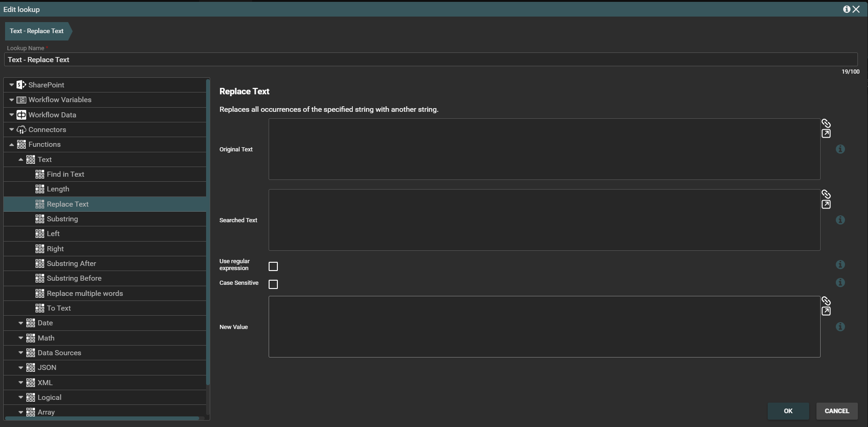Viewport: 868px width, 427px height.
Task: Open expand editor icon for Original Text
Action: tap(826, 134)
